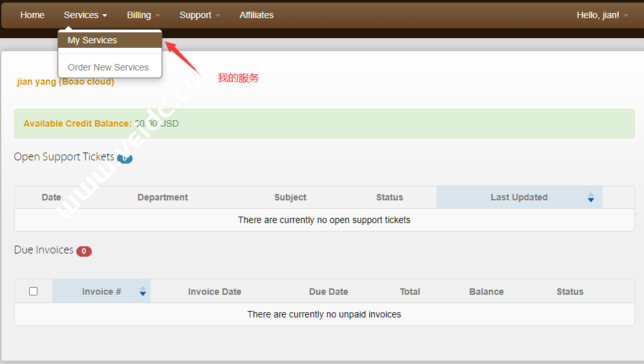Screen dimensions: 644x364
Task: Open the Services dropdown menu
Action: [x=85, y=15]
